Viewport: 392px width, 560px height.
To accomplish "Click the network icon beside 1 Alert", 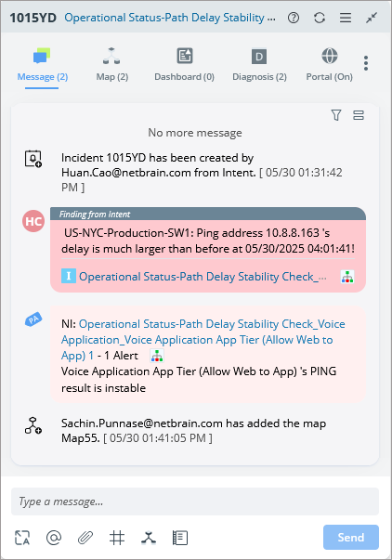I will (157, 356).
